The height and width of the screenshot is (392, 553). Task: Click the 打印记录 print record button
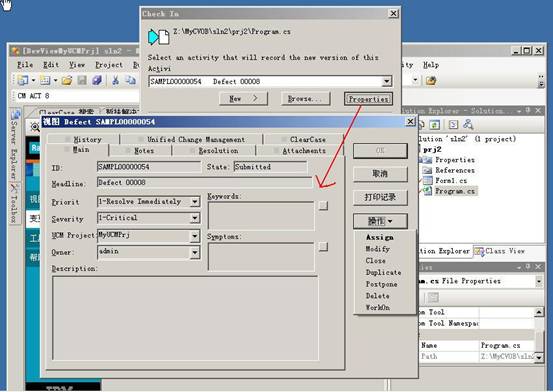coord(380,197)
